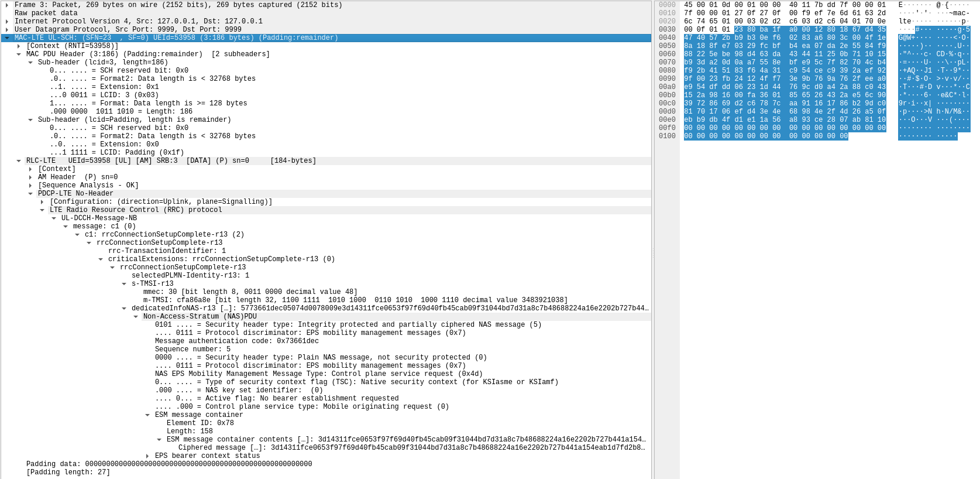Click hex offset 0040 row in bytes pane

pyautogui.click(x=667, y=37)
